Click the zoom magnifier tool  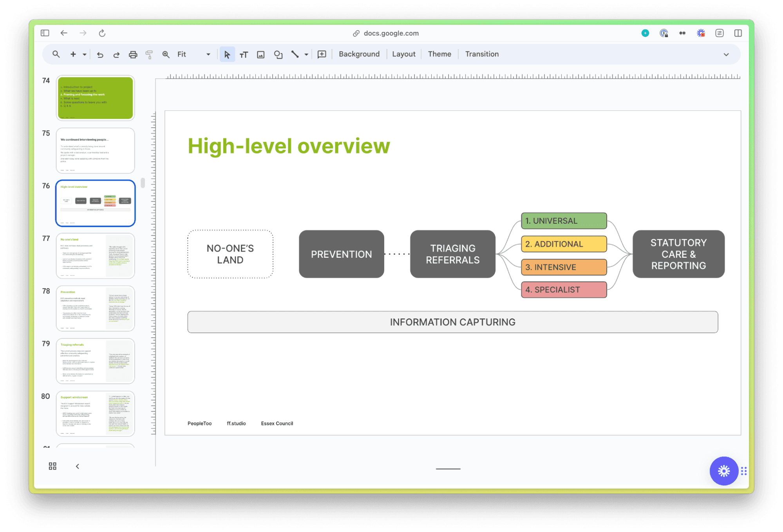click(x=166, y=55)
